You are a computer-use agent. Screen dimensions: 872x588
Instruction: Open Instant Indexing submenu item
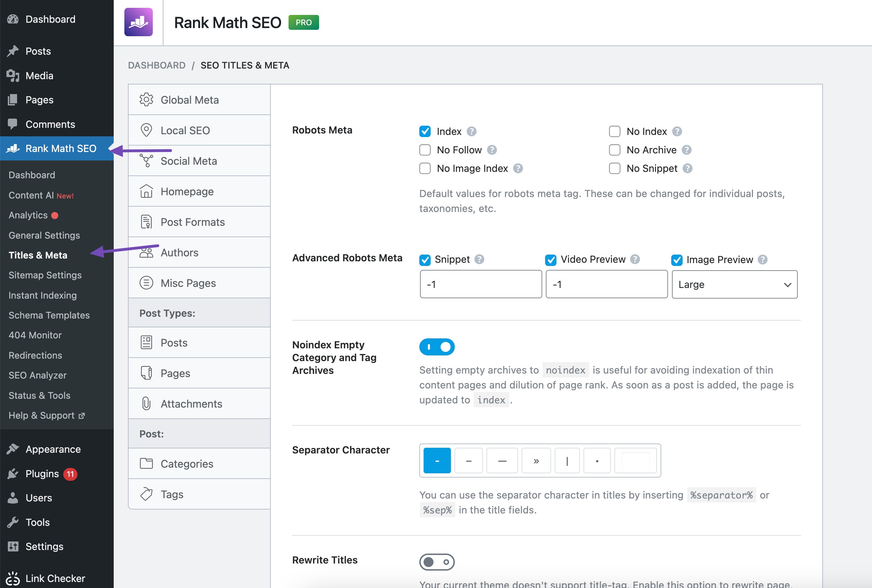tap(42, 295)
